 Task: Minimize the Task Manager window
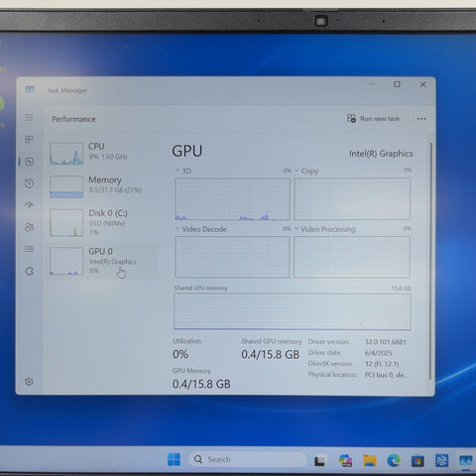[372, 84]
